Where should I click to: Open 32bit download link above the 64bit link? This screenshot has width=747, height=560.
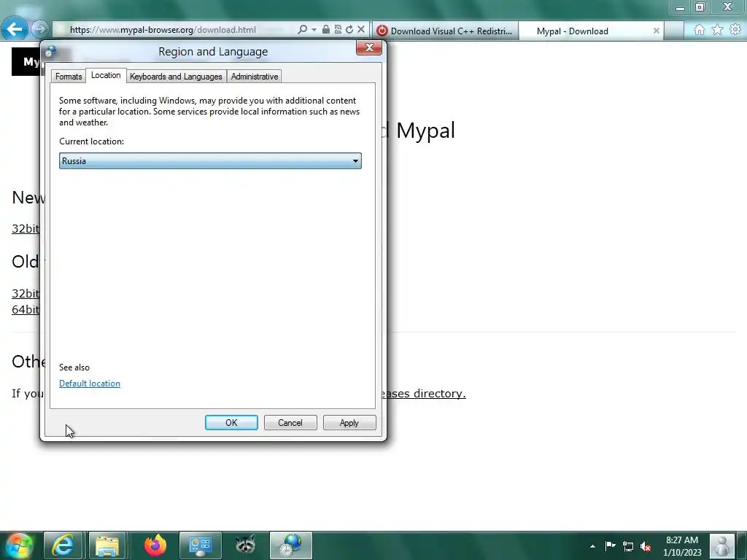(26, 293)
